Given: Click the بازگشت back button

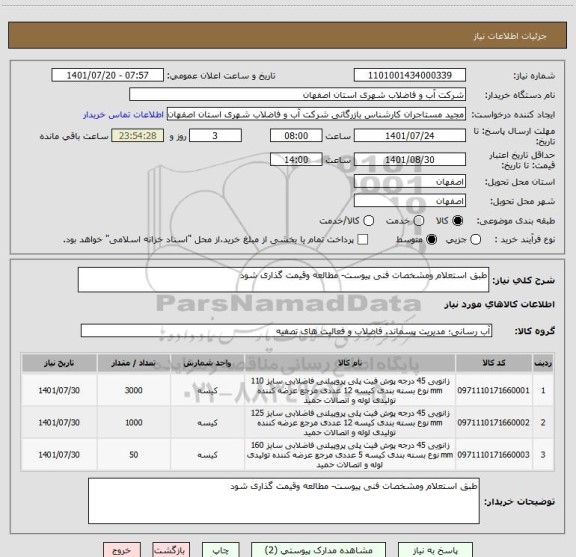Looking at the screenshot, I should coord(171,550).
